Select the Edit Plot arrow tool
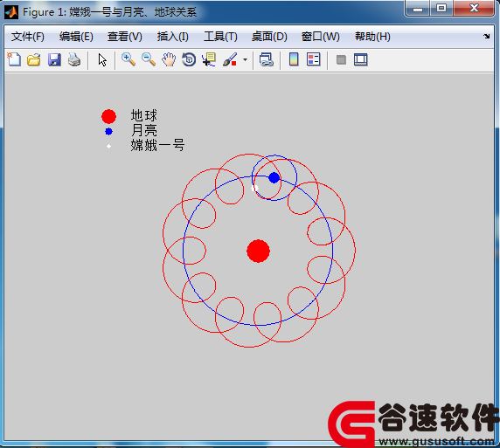 pos(102,59)
